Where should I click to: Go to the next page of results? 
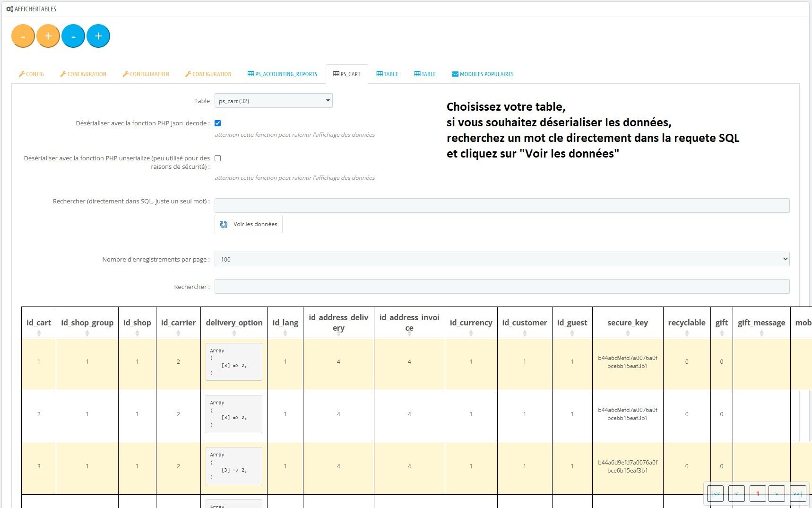pos(777,494)
